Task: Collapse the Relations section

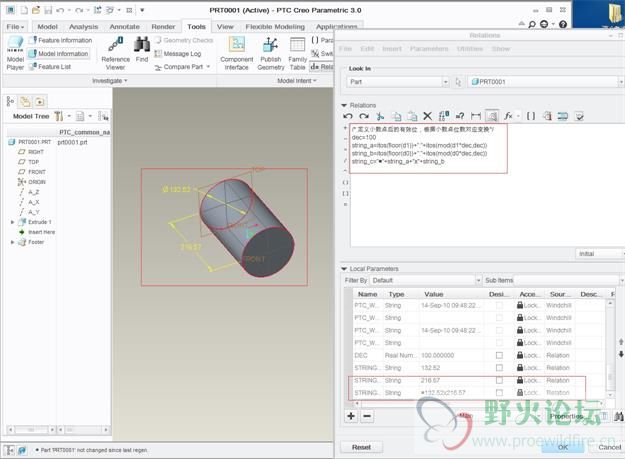Action: pos(344,106)
